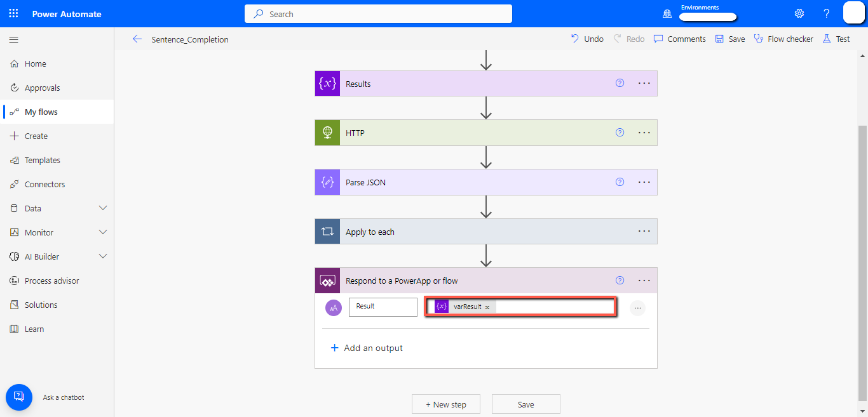Viewport: 868px width, 417px height.
Task: Start the Test flow icon
Action: [x=826, y=39]
